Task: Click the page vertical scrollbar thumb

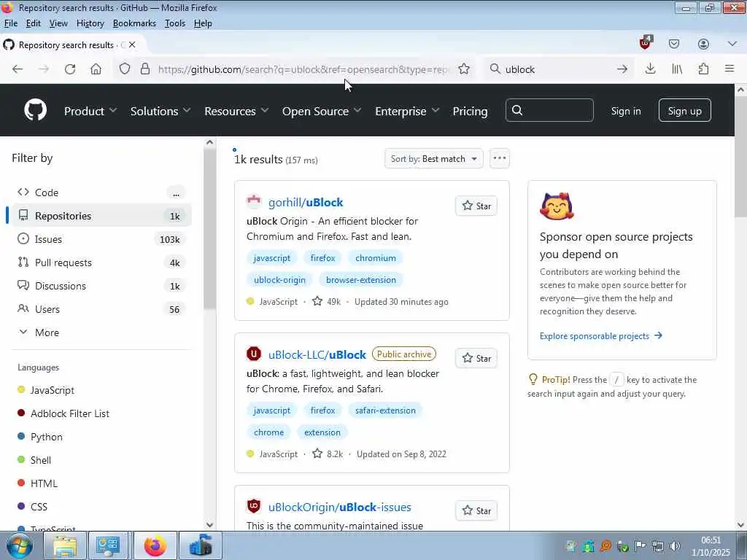Action: pyautogui.click(x=740, y=156)
